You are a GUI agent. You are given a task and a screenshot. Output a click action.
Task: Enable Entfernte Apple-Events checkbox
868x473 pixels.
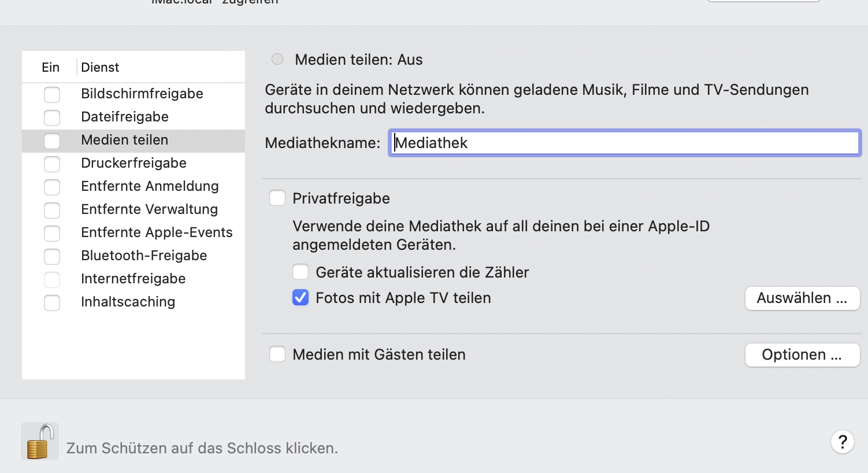52,233
